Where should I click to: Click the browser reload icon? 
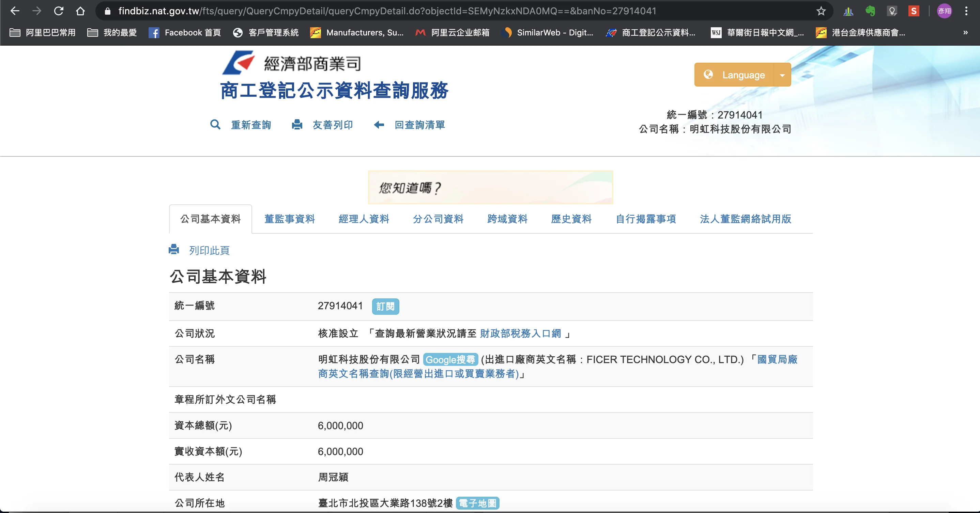point(59,11)
